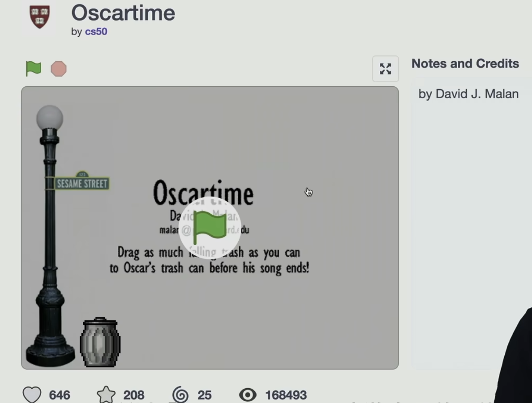Click the Oscartime title on the stage
The width and height of the screenshot is (532, 403).
[203, 192]
